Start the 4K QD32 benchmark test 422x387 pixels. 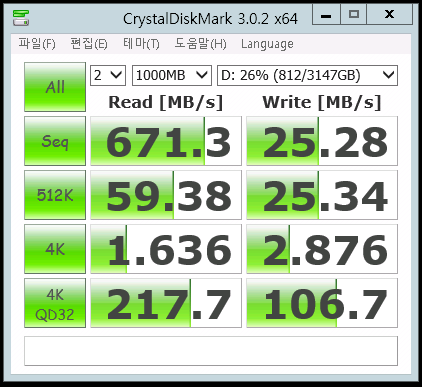(x=55, y=303)
